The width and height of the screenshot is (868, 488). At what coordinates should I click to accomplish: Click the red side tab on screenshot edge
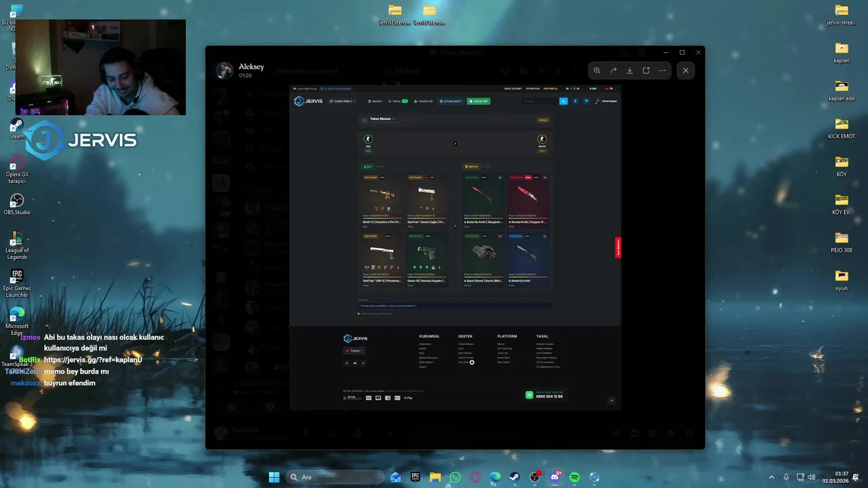[618, 247]
